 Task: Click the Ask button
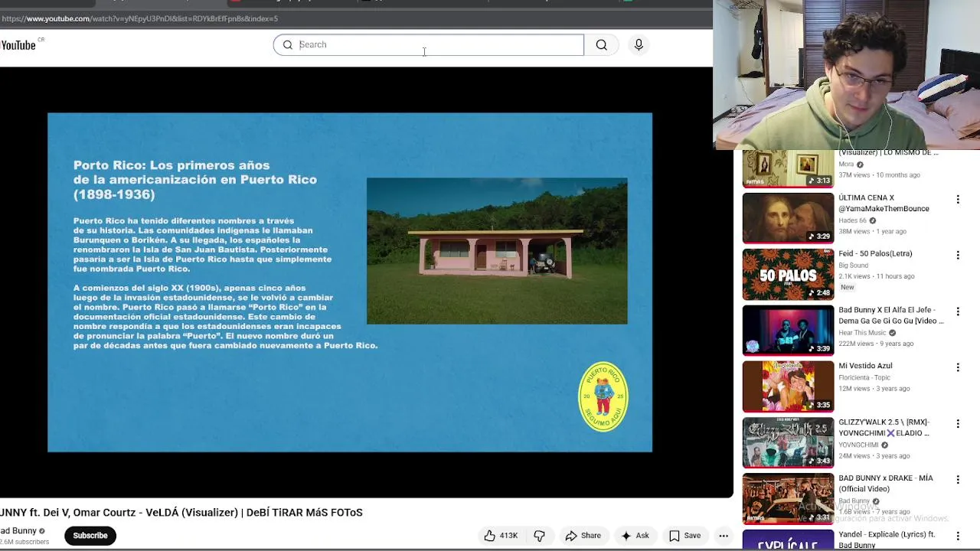pyautogui.click(x=635, y=536)
